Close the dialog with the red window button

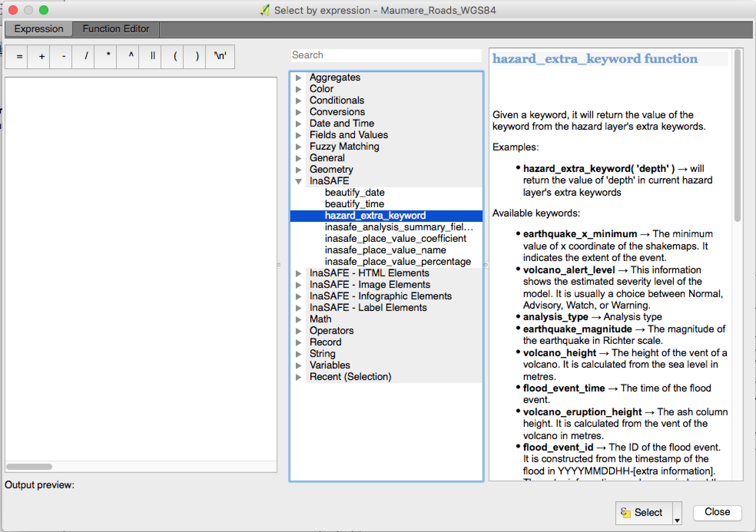tap(13, 10)
